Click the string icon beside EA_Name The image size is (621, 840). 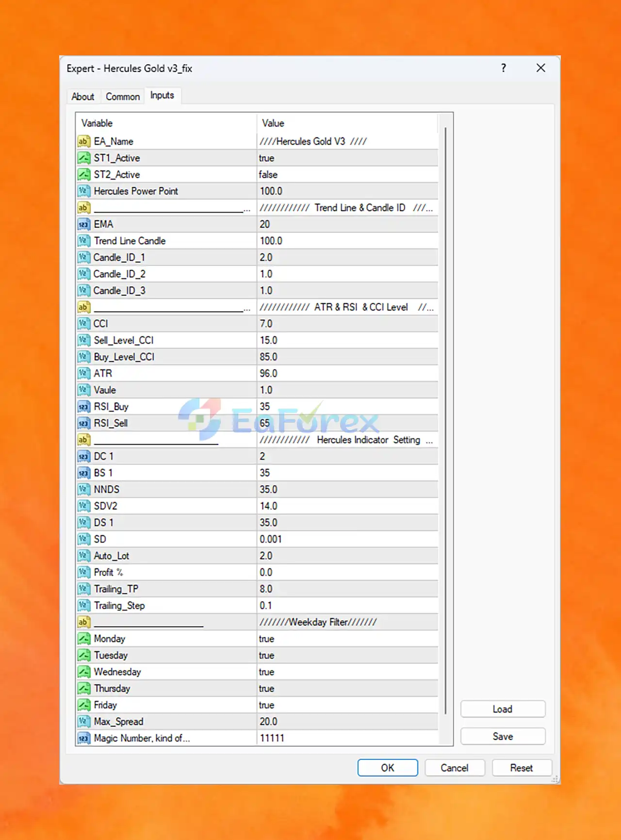coord(83,141)
